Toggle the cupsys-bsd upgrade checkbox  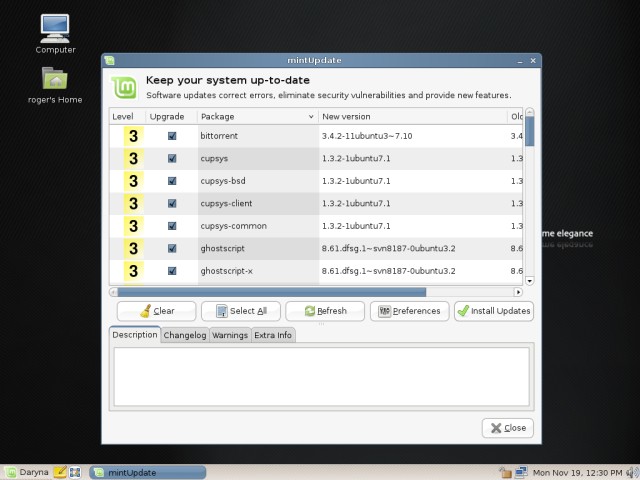pyautogui.click(x=172, y=181)
